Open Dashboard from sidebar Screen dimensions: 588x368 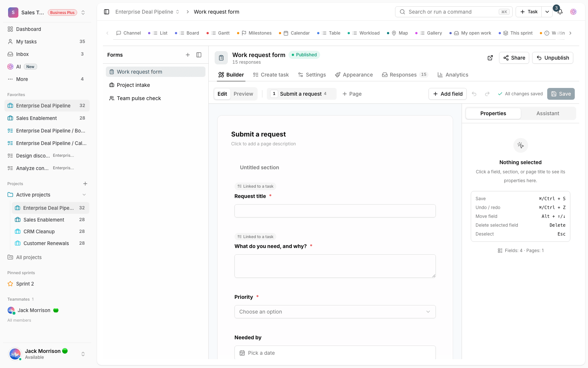[47, 29]
